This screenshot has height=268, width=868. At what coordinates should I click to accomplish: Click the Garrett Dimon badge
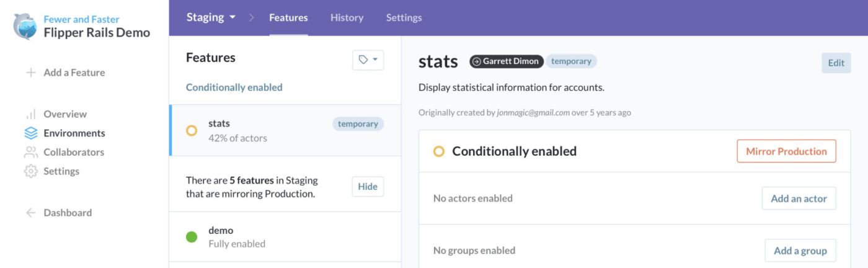click(507, 61)
